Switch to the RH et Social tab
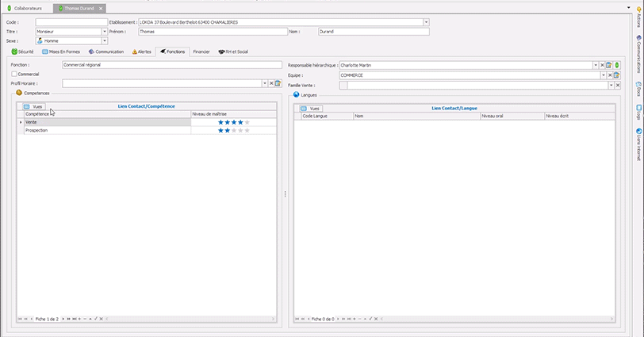Screen dimensions: 644x337 pyautogui.click(x=233, y=52)
